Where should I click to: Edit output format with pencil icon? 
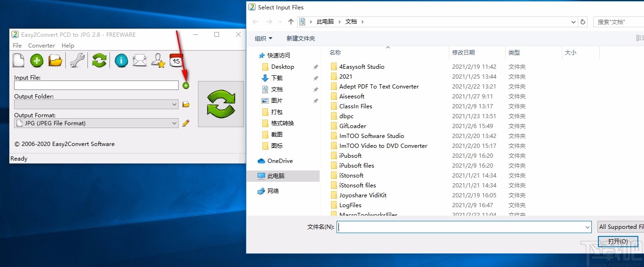point(186,123)
